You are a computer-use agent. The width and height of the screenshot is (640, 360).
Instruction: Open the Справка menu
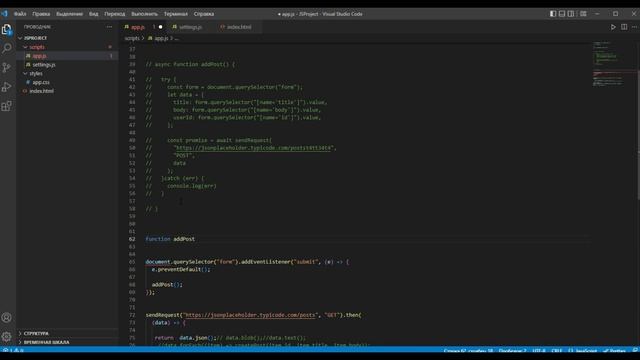pos(204,14)
